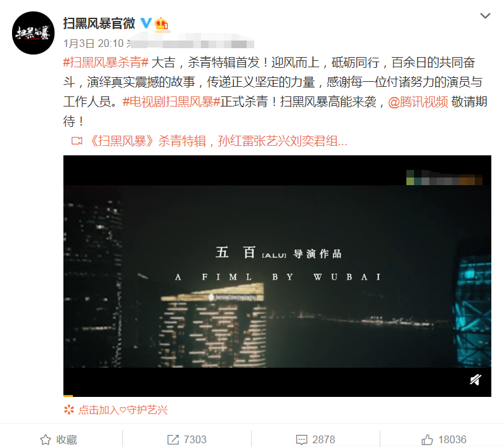
Task: Open the #电视剧扫黑风暴# hashtag topic
Action: [x=171, y=102]
